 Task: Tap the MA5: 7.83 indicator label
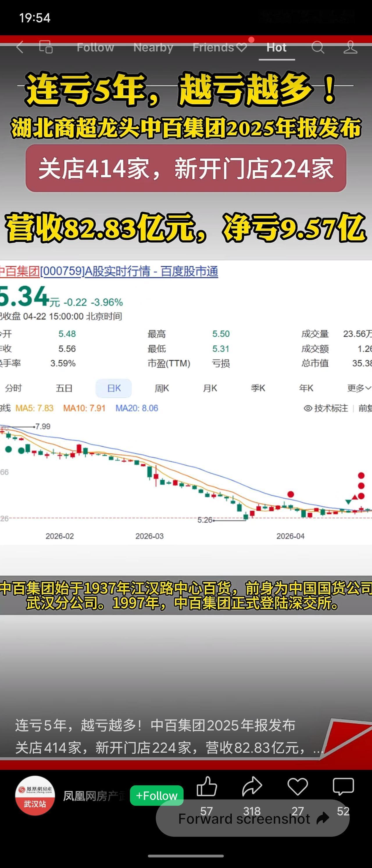click(x=34, y=408)
